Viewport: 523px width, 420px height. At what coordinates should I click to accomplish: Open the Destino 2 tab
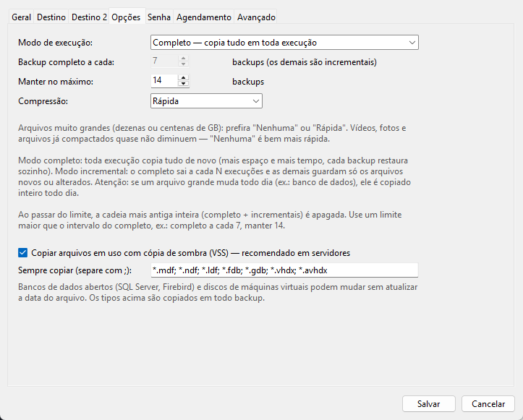coord(89,17)
